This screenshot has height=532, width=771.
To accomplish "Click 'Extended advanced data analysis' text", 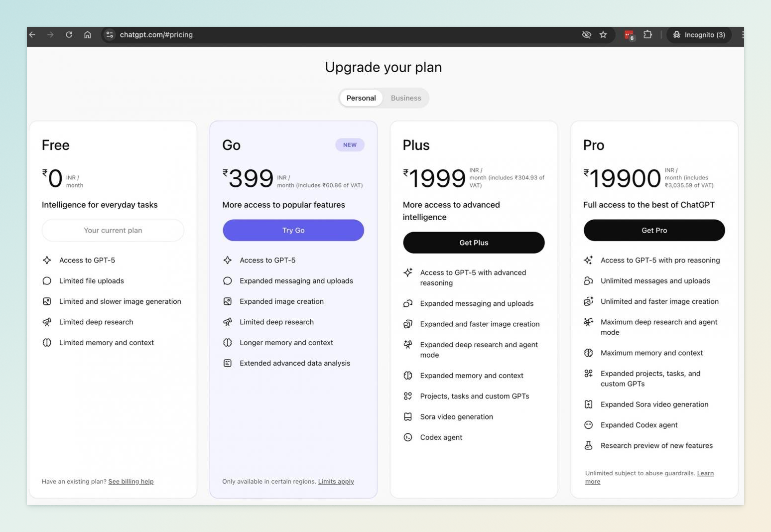I will tap(295, 363).
